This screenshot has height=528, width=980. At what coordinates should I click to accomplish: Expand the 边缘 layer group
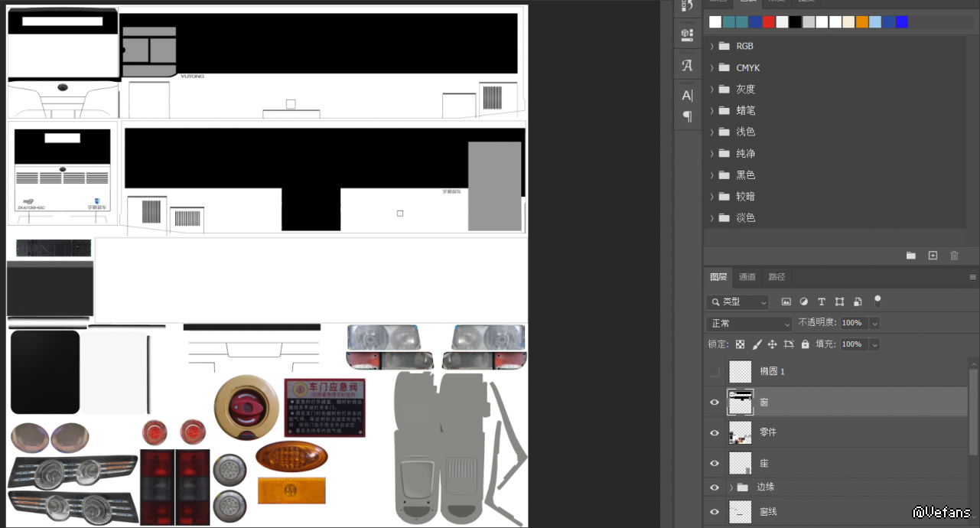point(731,487)
